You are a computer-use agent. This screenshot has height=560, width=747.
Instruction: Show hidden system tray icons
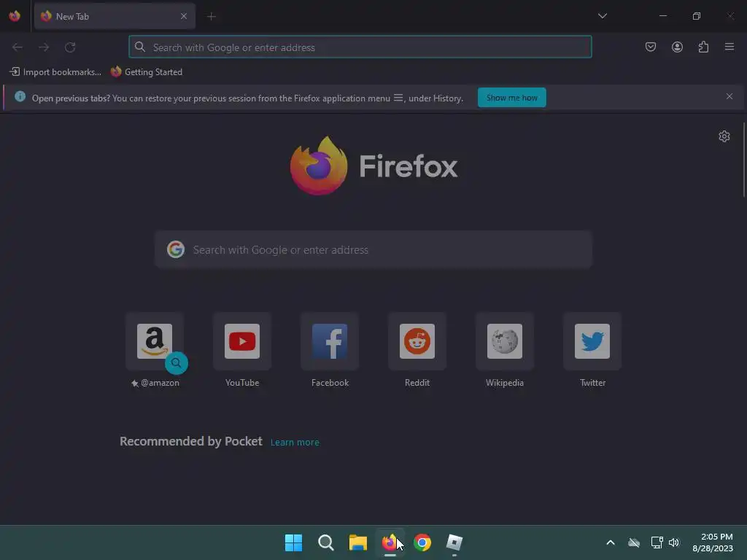point(611,542)
